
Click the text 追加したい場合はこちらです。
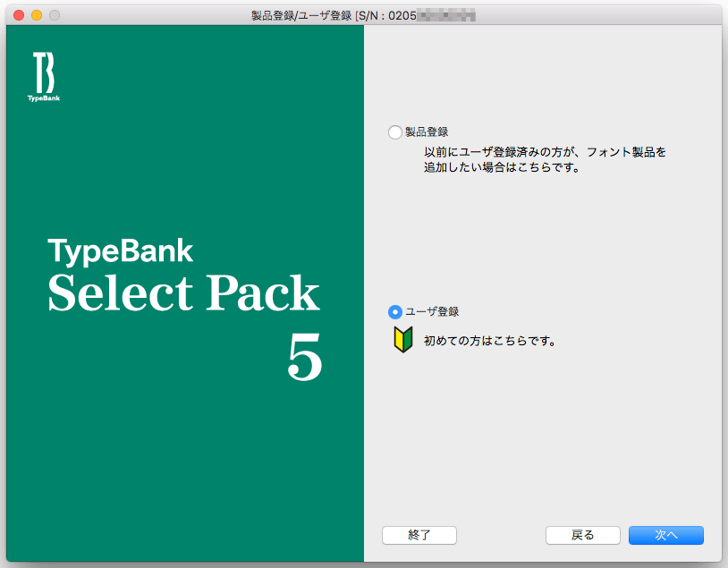point(502,167)
